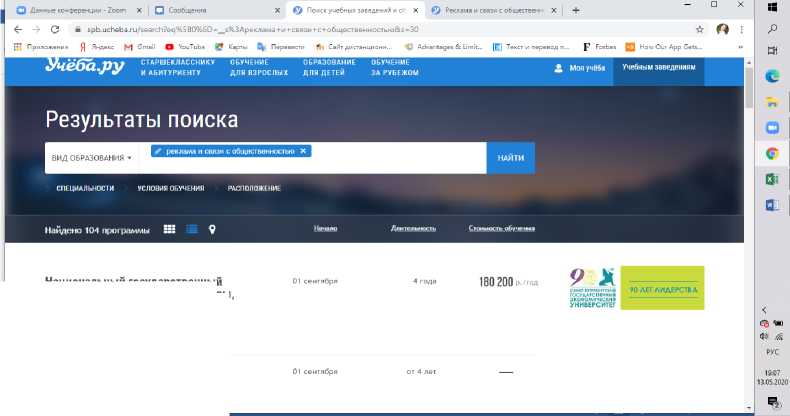Screen dimensions: 790x416
Task: Open Windows search on taskbar
Action: pyautogui.click(x=772, y=29)
